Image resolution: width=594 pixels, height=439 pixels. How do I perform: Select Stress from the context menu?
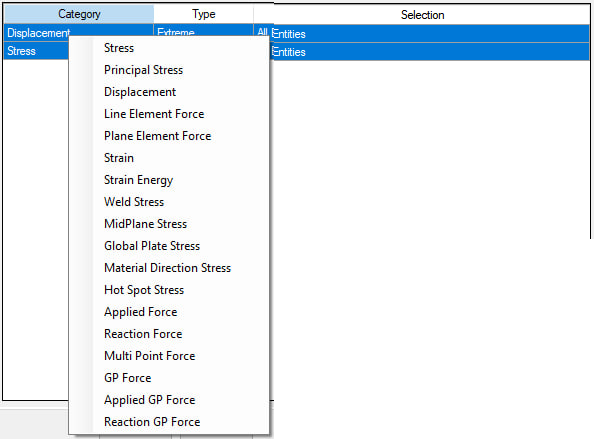tap(169, 48)
